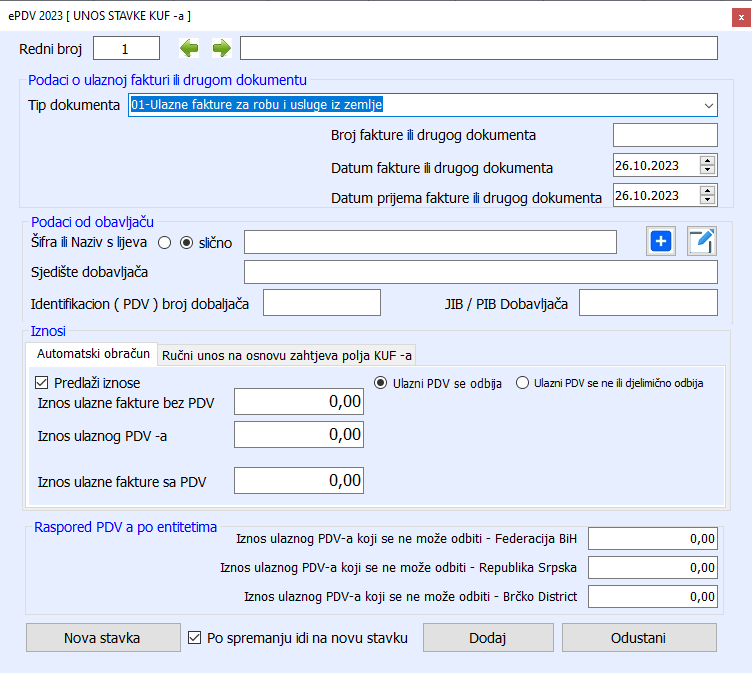Image resolution: width=752 pixels, height=673 pixels.
Task: Click Iznos ulazne fakture sa PDV field
Action: [299, 481]
